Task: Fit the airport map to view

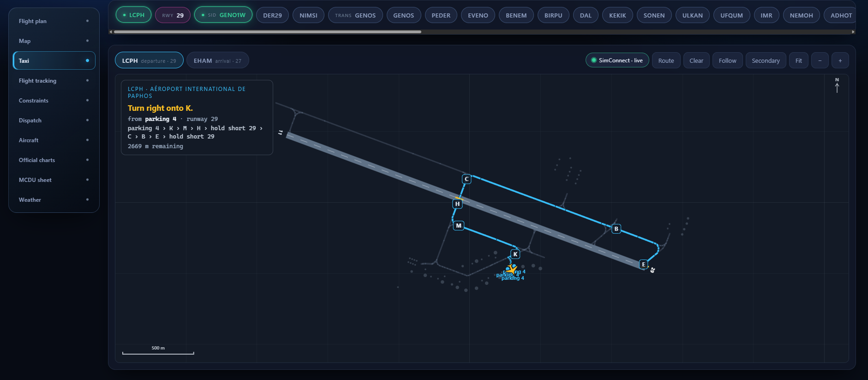Action: 799,60
